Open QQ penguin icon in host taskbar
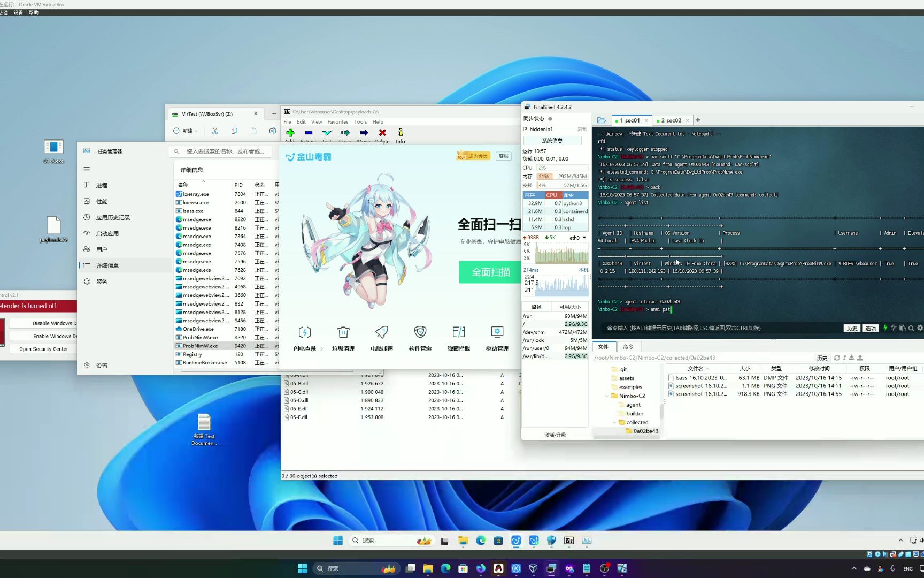 (x=498, y=568)
